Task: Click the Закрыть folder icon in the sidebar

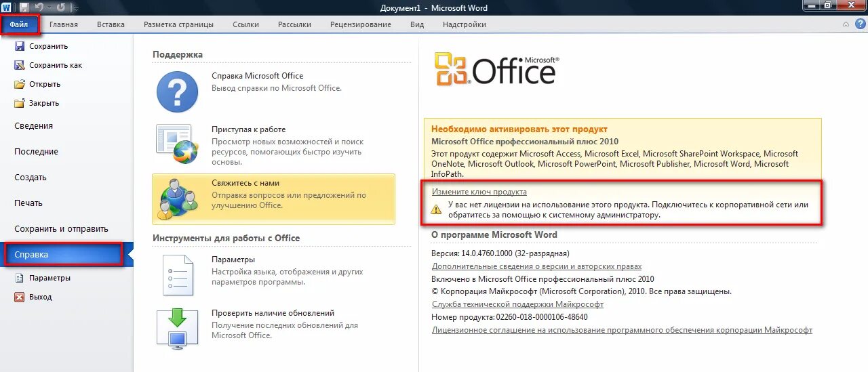Action: coord(19,103)
